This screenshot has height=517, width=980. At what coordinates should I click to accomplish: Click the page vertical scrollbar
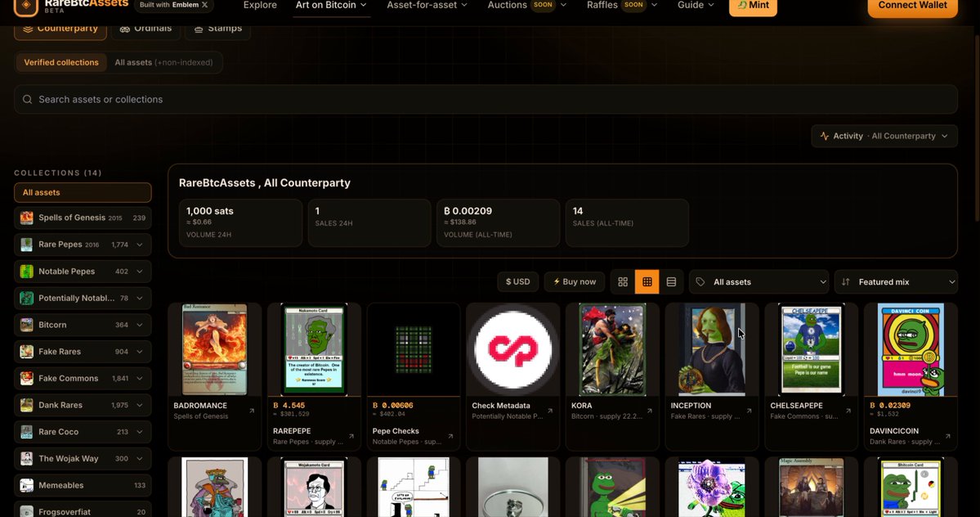pos(976,125)
